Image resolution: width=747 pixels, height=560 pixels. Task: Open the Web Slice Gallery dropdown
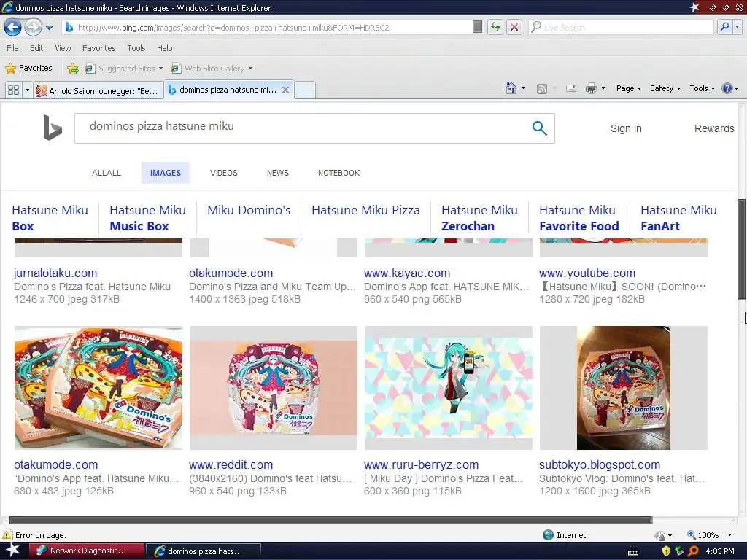212,69
